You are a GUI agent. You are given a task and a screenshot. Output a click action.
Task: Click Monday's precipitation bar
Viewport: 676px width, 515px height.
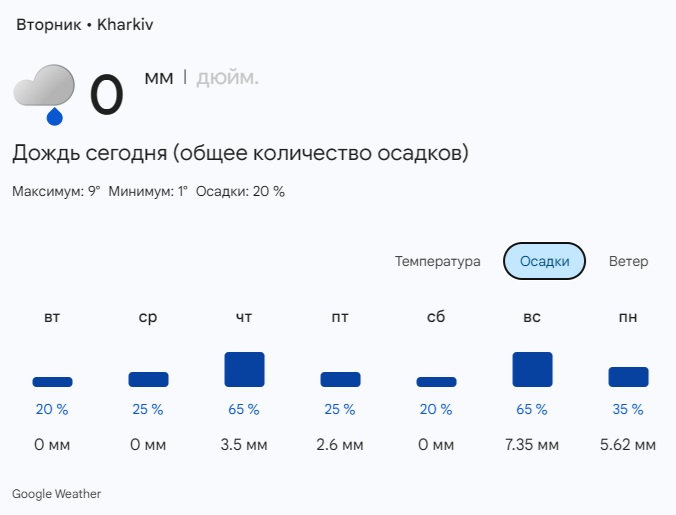tap(628, 377)
